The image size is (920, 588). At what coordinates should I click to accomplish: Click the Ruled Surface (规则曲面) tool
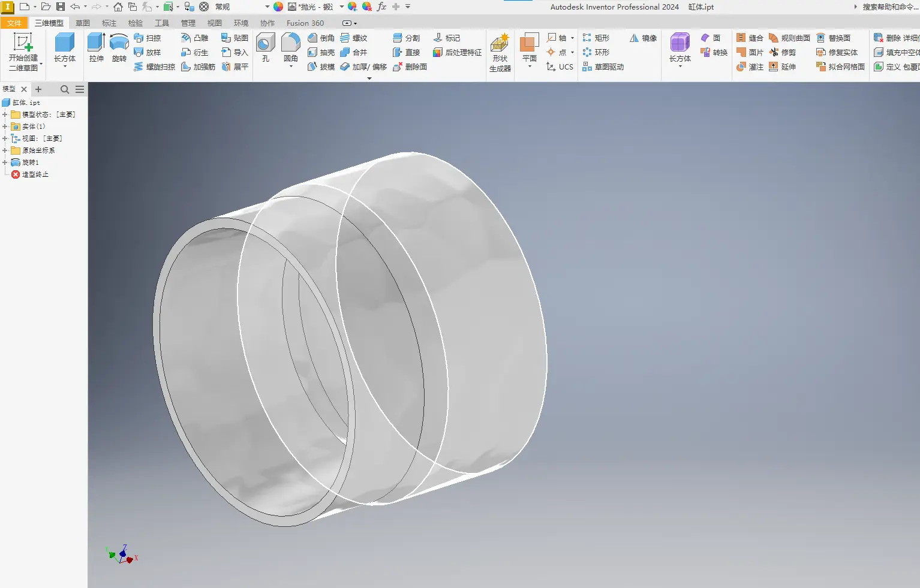point(789,38)
